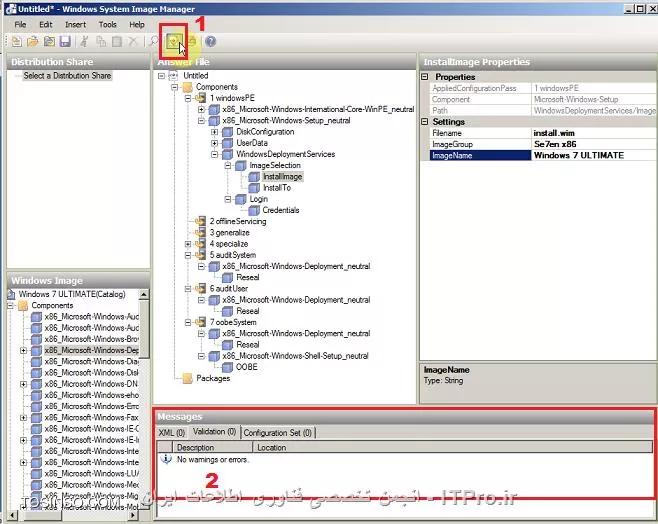
Task: Click Select a Distribution Share
Action: [67, 76]
